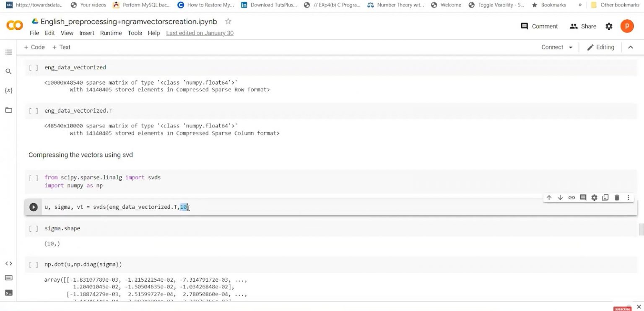This screenshot has height=311, width=644.
Task: Copy link to the selected cell
Action: pyautogui.click(x=571, y=197)
